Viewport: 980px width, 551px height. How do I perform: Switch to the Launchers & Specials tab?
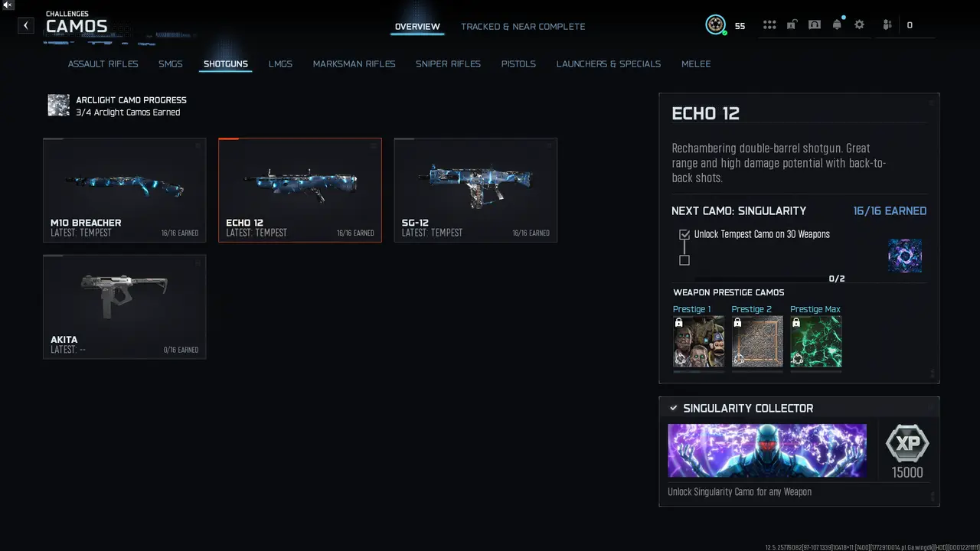[609, 64]
